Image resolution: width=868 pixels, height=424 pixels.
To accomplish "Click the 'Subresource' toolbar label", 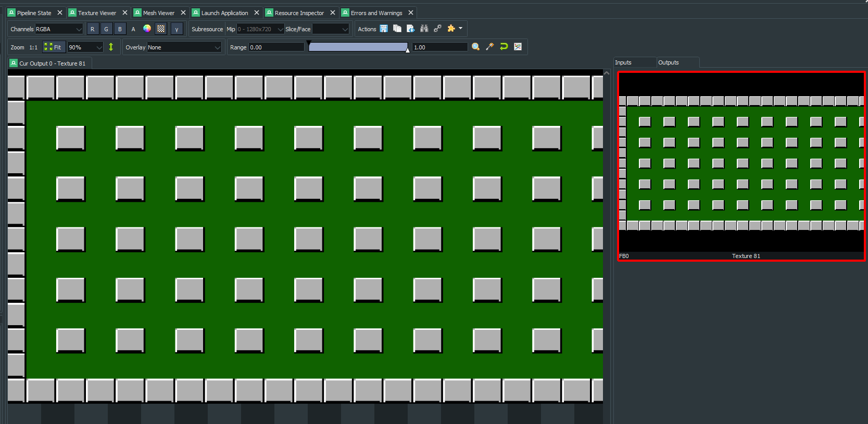I will pyautogui.click(x=207, y=29).
